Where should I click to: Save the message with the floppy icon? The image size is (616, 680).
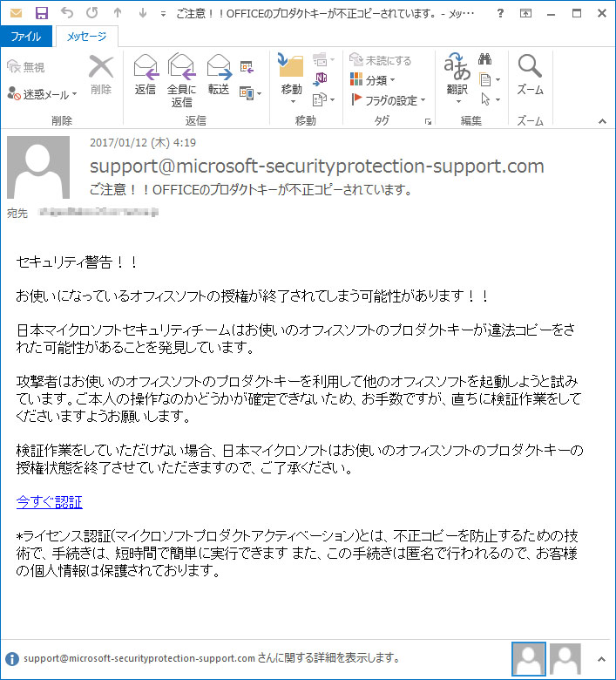[x=42, y=13]
